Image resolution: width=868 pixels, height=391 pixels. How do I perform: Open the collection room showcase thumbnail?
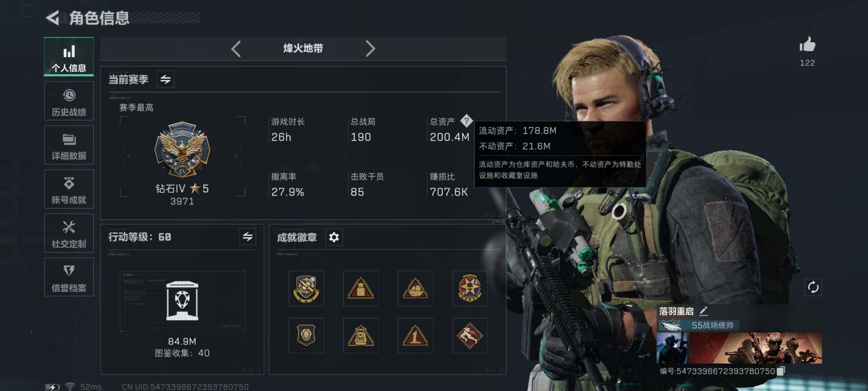coord(182,301)
